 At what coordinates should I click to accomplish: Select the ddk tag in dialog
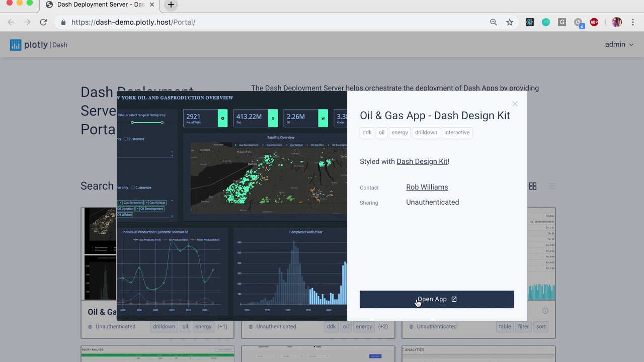tap(367, 133)
